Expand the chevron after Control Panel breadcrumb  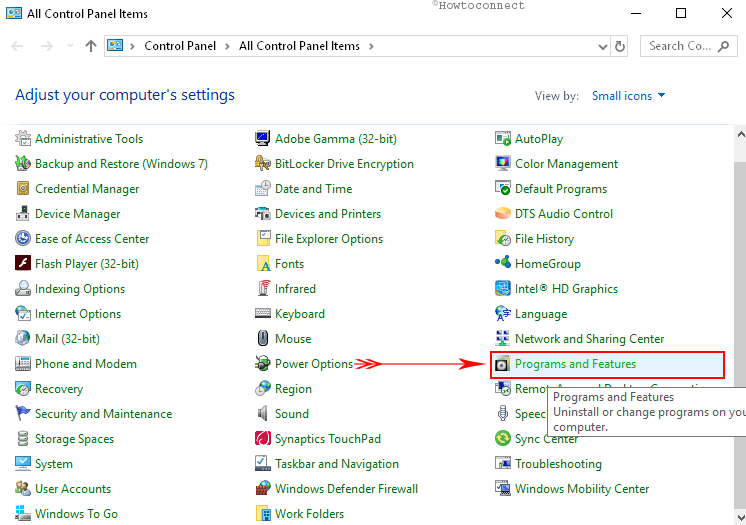coord(227,46)
